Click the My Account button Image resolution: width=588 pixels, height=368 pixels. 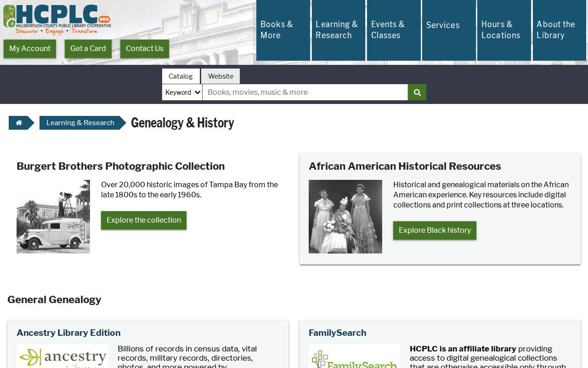click(30, 49)
